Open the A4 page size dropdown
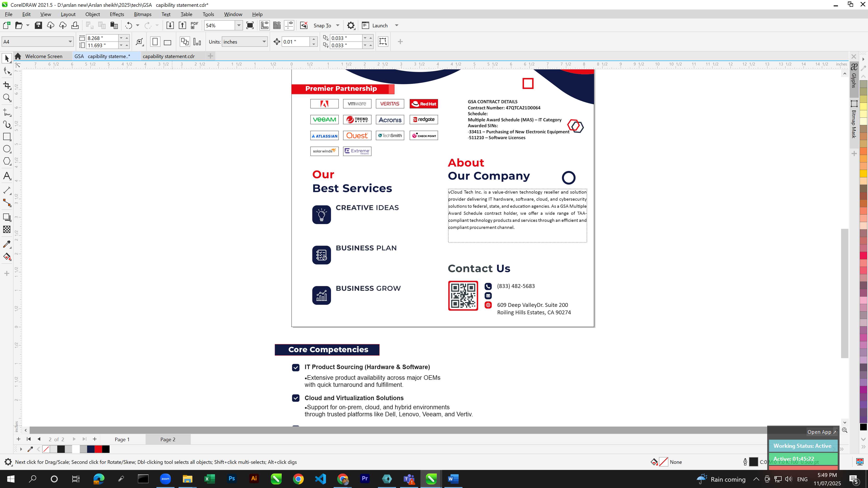The image size is (868, 488). pos(70,42)
